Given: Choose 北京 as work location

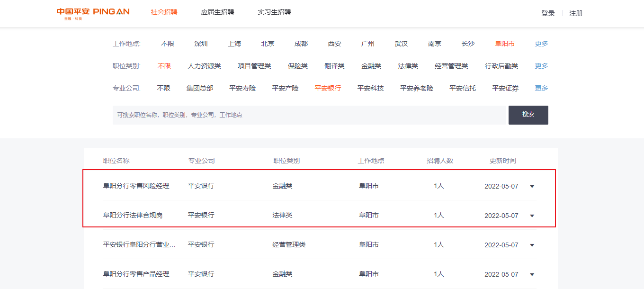Looking at the screenshot, I should (268, 44).
